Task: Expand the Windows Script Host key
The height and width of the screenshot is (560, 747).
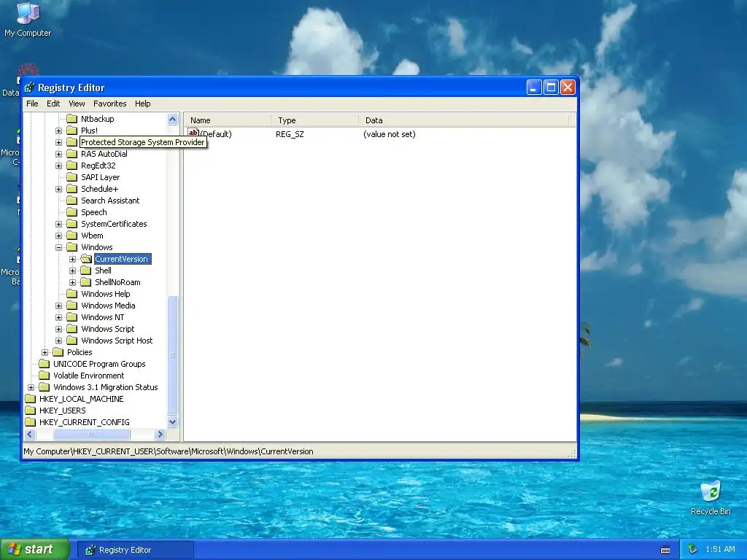Action: coord(58,341)
